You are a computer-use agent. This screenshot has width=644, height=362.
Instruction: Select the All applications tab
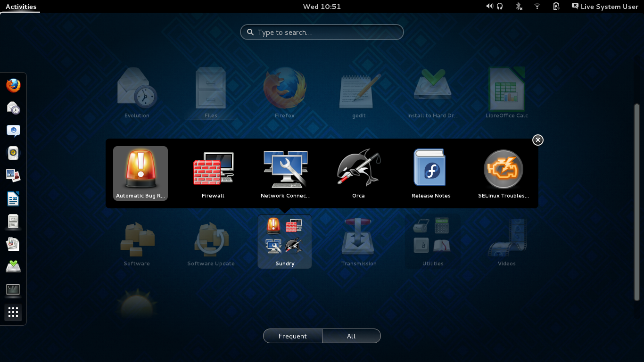point(351,336)
